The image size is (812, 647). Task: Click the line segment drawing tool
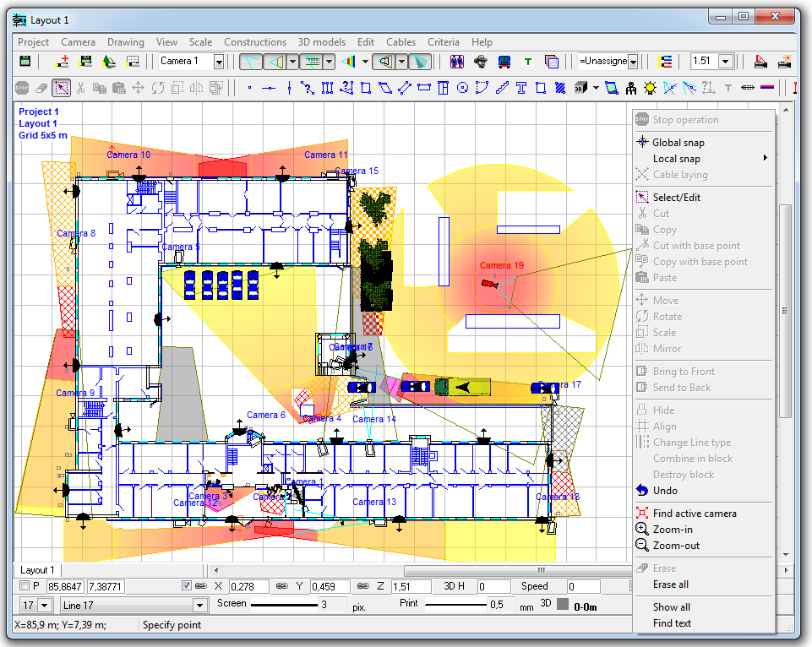point(268,88)
